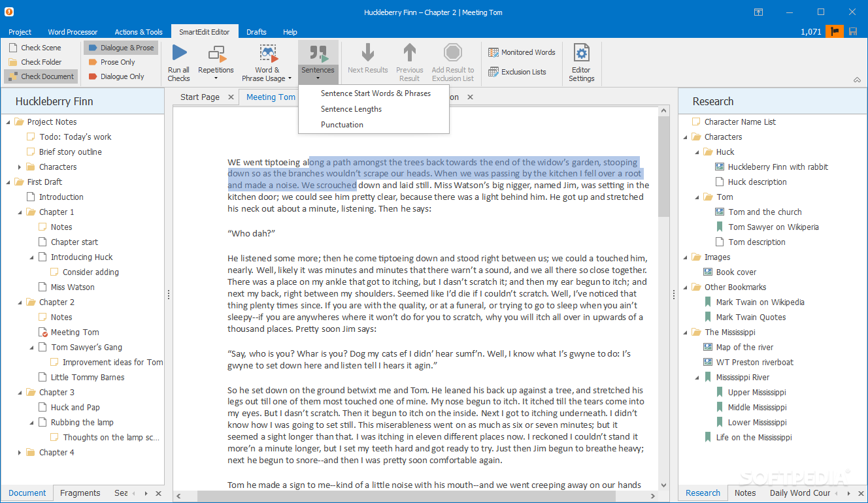
Task: Open the Help ribbon tab
Action: (x=290, y=32)
